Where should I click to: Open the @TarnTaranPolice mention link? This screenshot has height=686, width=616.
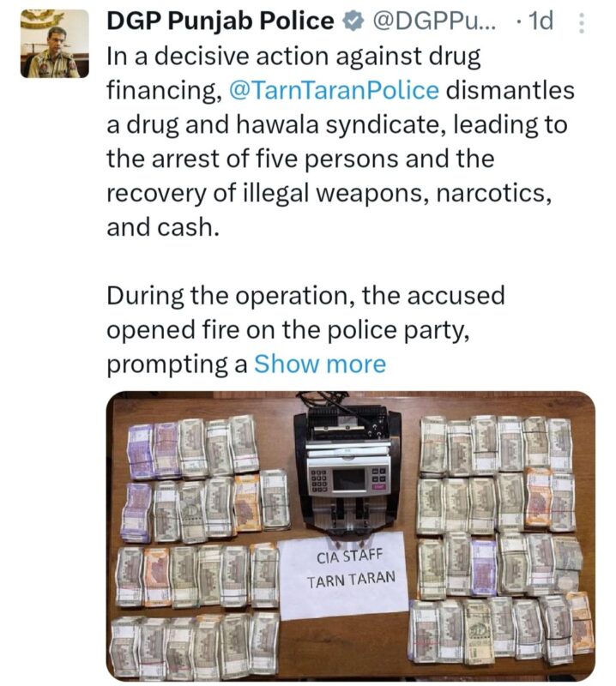click(x=334, y=91)
